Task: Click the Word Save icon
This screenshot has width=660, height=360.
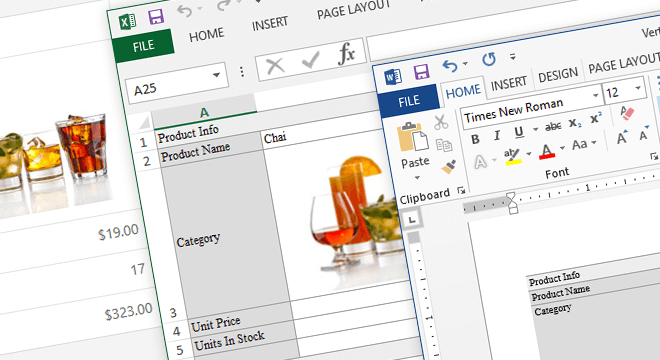Action: [421, 72]
